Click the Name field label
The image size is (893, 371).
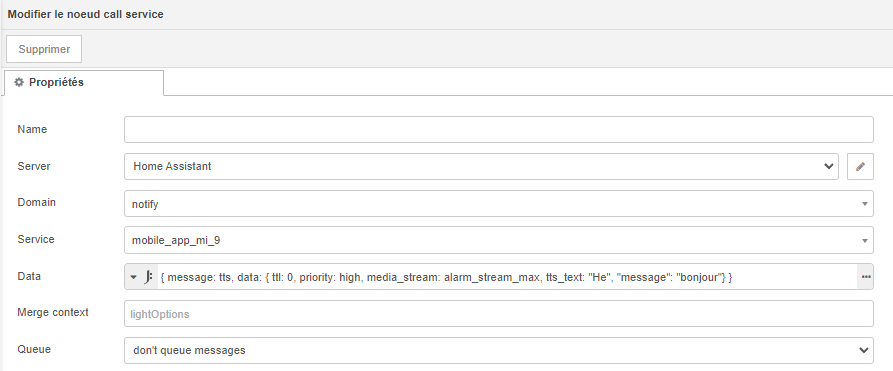click(x=32, y=129)
